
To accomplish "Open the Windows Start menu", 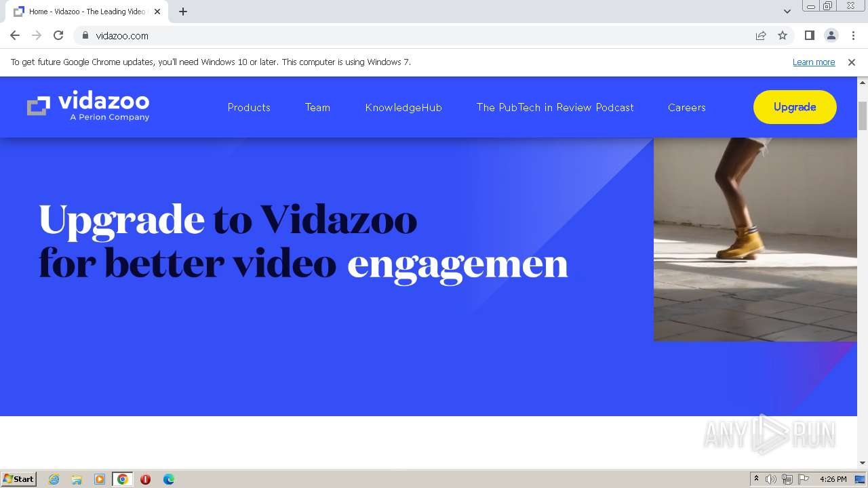I will [x=18, y=479].
